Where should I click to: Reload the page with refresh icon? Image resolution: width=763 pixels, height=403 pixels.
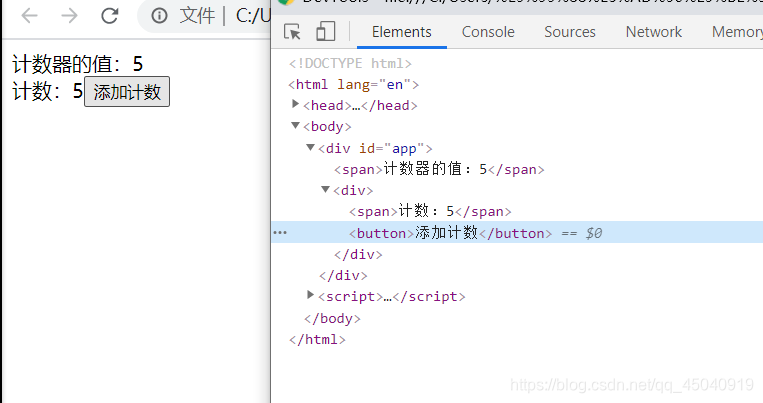click(x=109, y=16)
